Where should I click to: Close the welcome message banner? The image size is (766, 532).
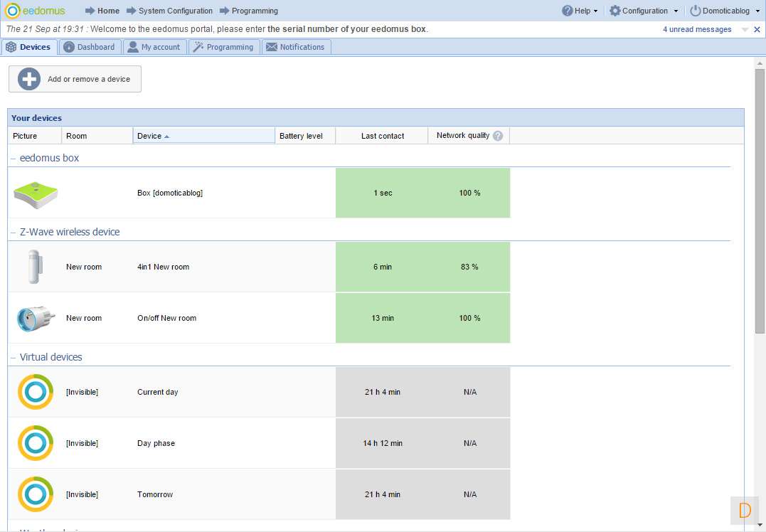click(x=757, y=30)
